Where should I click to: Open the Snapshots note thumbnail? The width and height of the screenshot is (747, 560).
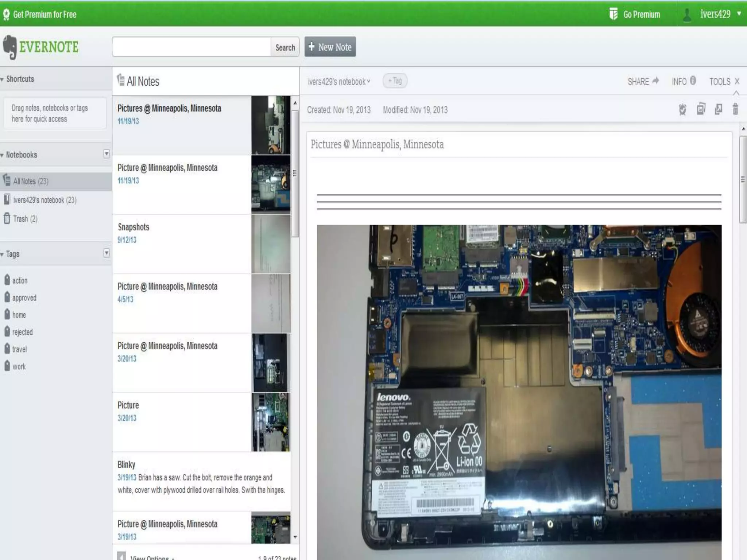(x=271, y=244)
